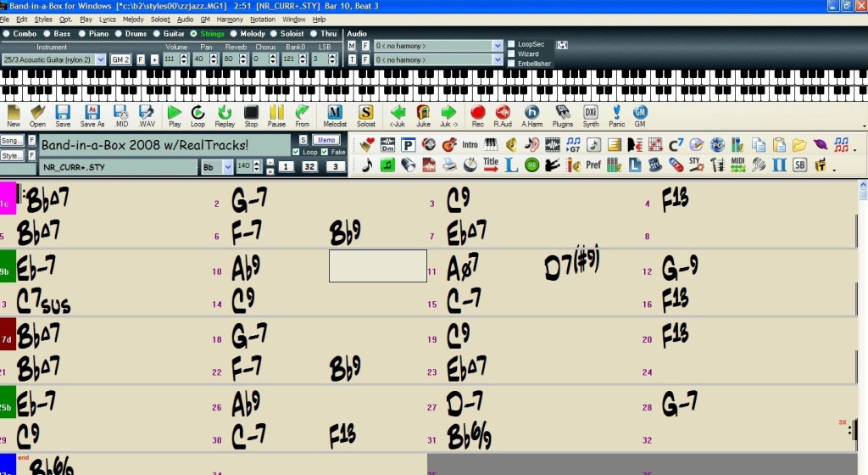Select the Piano part radio button

82,34
